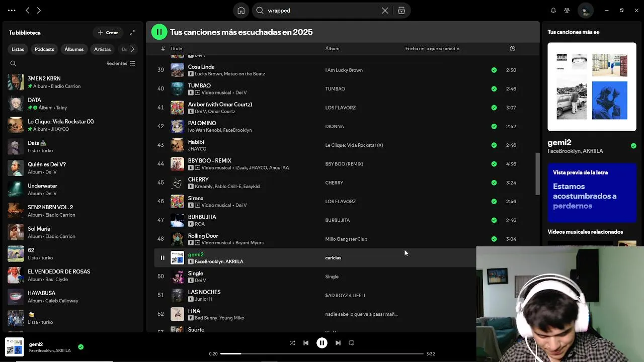Pause the gemi2 row in tracklist
Image resolution: width=644 pixels, height=362 pixels.
(x=163, y=258)
